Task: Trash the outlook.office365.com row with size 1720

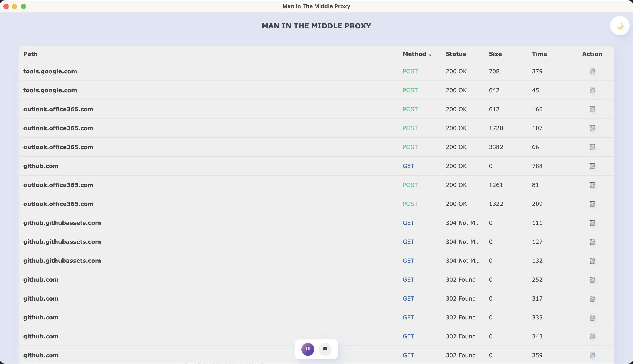Action: [x=592, y=128]
